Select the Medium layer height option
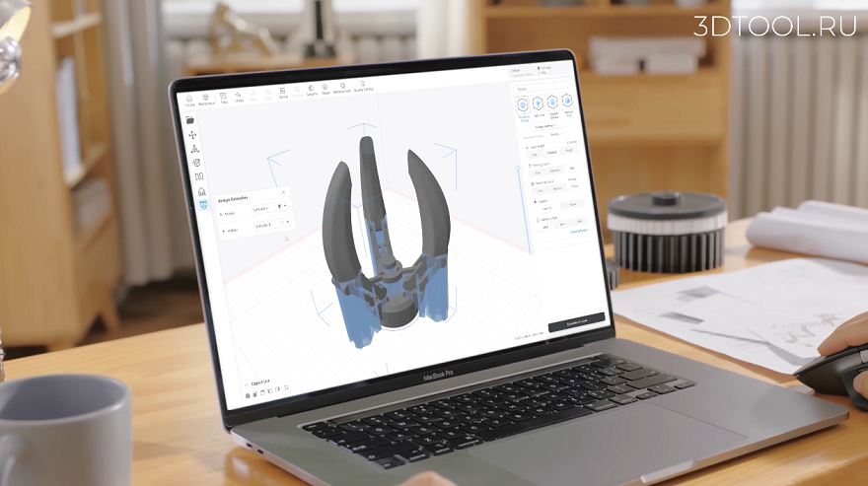This screenshot has width=868, height=486. click(x=552, y=153)
